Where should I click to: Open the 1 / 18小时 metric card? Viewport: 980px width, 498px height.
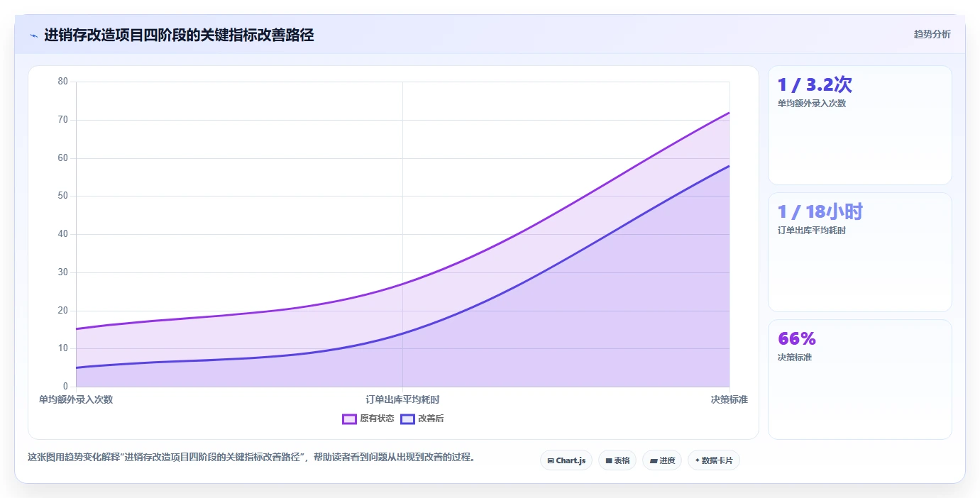859,253
